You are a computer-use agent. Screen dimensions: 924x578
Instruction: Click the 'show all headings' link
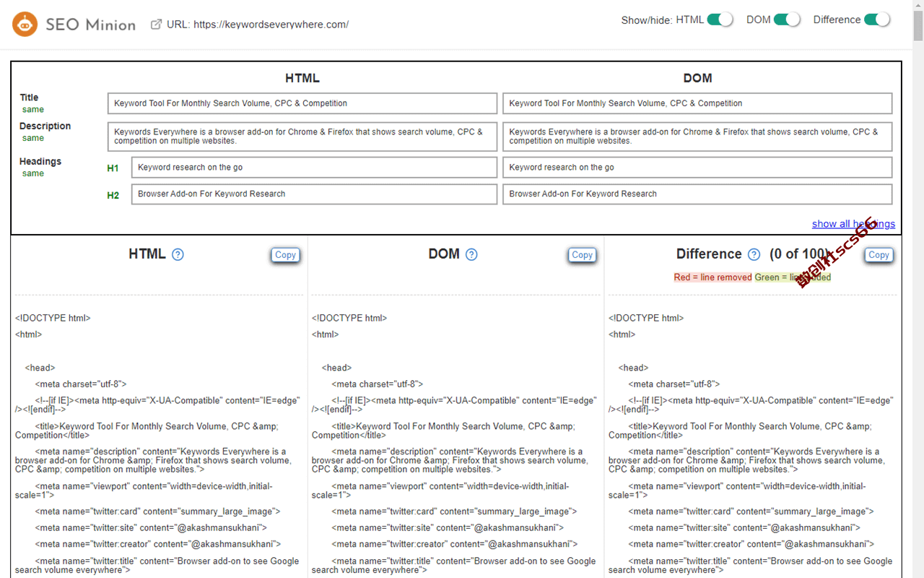tap(853, 224)
